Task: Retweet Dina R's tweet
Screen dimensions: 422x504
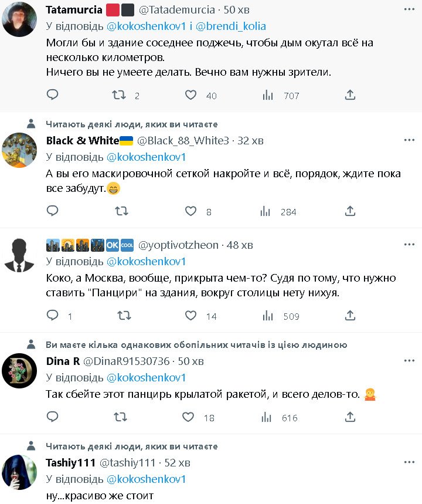Action: coord(120,418)
